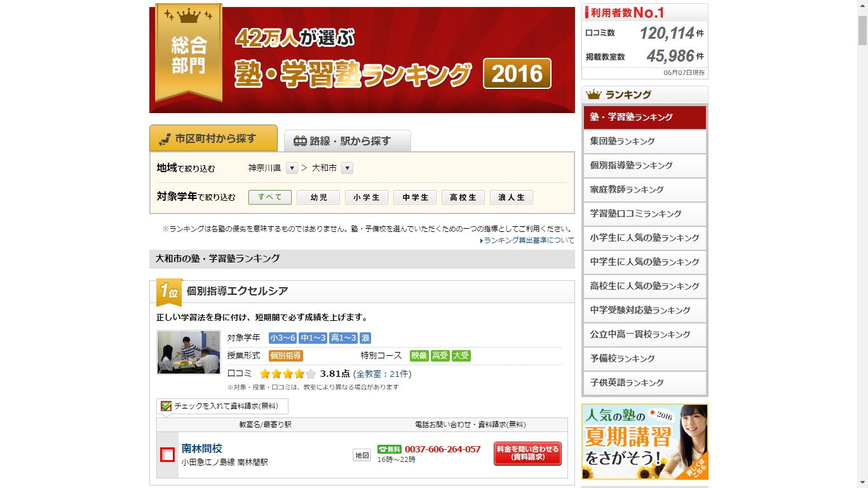
Task: Select the すべて grade filter
Action: (x=269, y=198)
